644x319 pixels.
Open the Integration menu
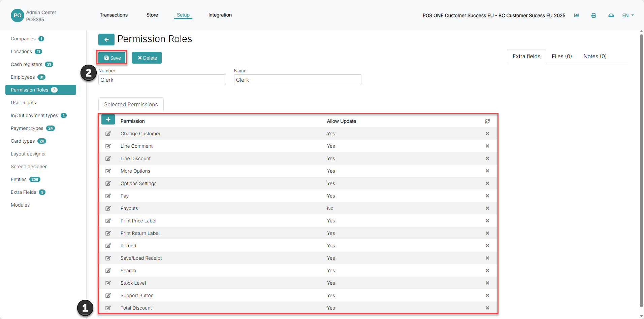tap(220, 15)
